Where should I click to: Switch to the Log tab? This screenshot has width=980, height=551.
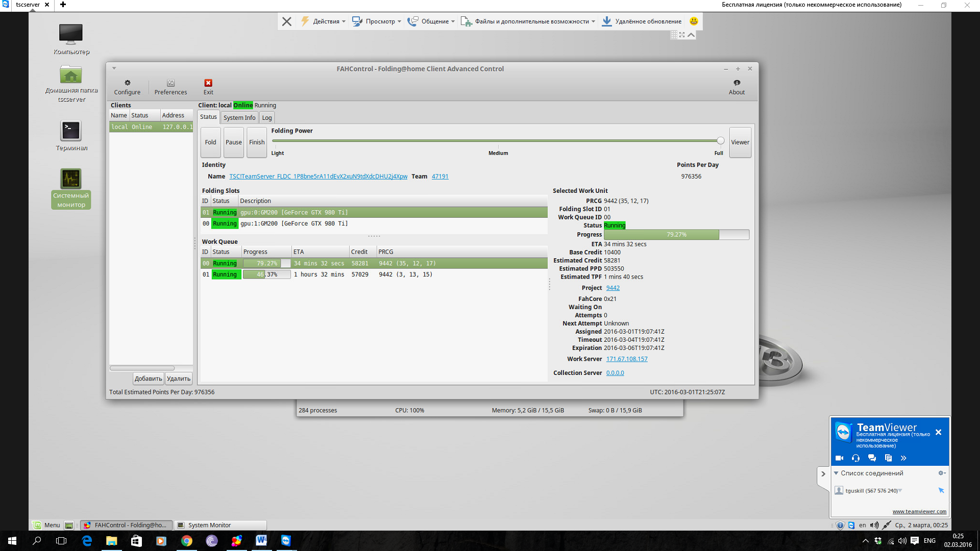[x=267, y=118]
